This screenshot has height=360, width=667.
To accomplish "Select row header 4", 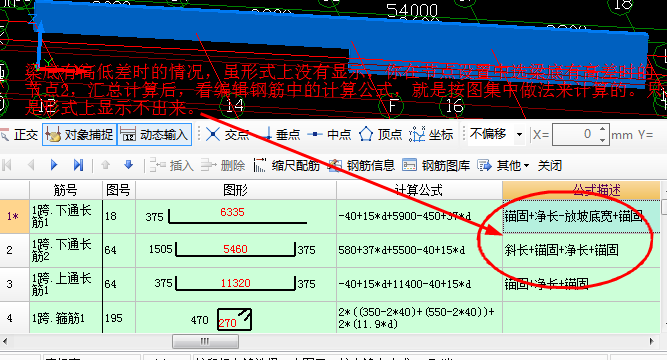I will pos(14,317).
